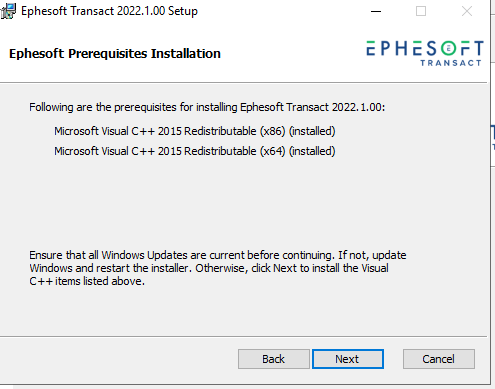
Task: Click the Ensure Windows Updates are current notice
Action: coord(218,268)
